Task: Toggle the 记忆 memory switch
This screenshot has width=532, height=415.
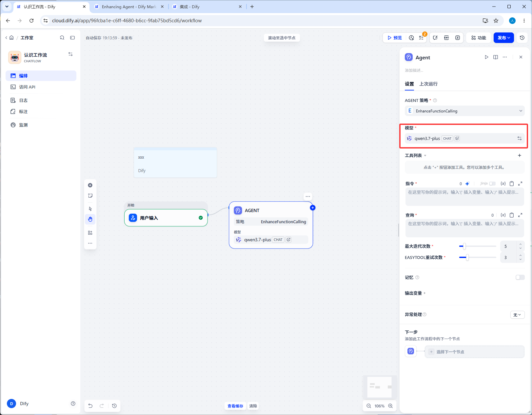Action: pos(520,277)
